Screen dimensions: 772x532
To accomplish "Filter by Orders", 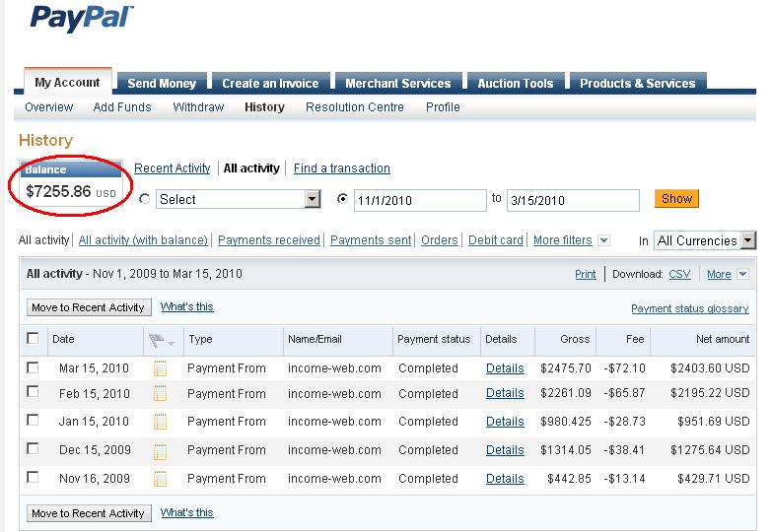I will 439,240.
